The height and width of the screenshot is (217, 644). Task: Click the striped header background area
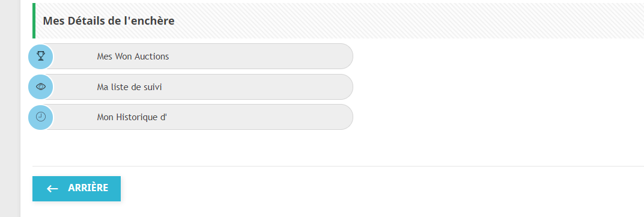tap(411, 20)
